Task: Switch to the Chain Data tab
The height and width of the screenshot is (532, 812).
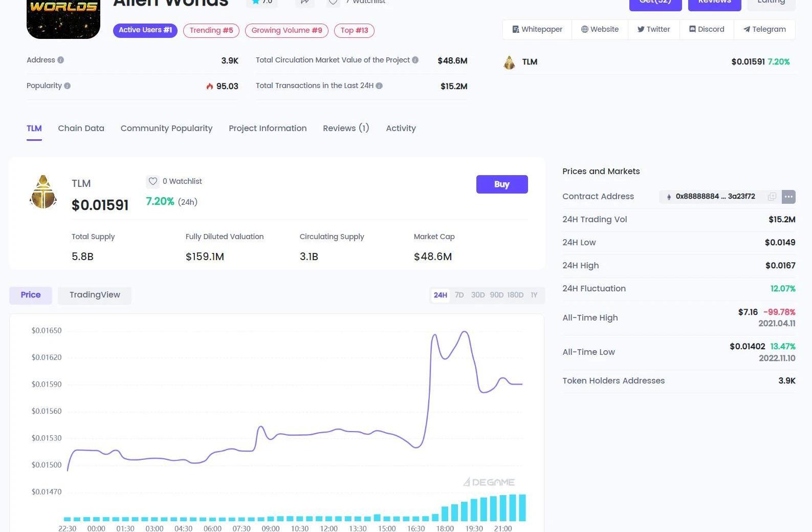Action: pyautogui.click(x=81, y=129)
